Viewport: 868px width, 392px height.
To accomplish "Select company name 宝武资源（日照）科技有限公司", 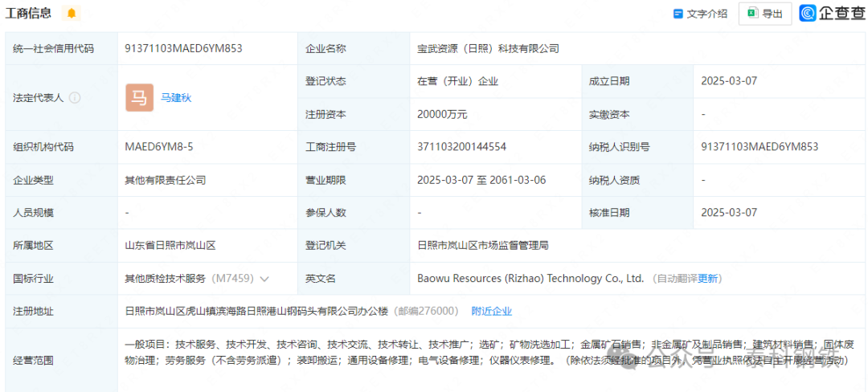I will (x=488, y=49).
